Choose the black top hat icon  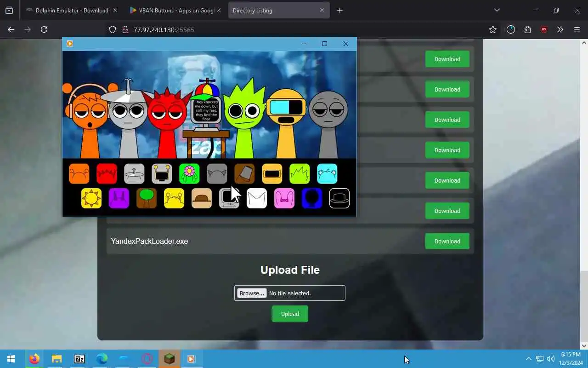(x=339, y=198)
